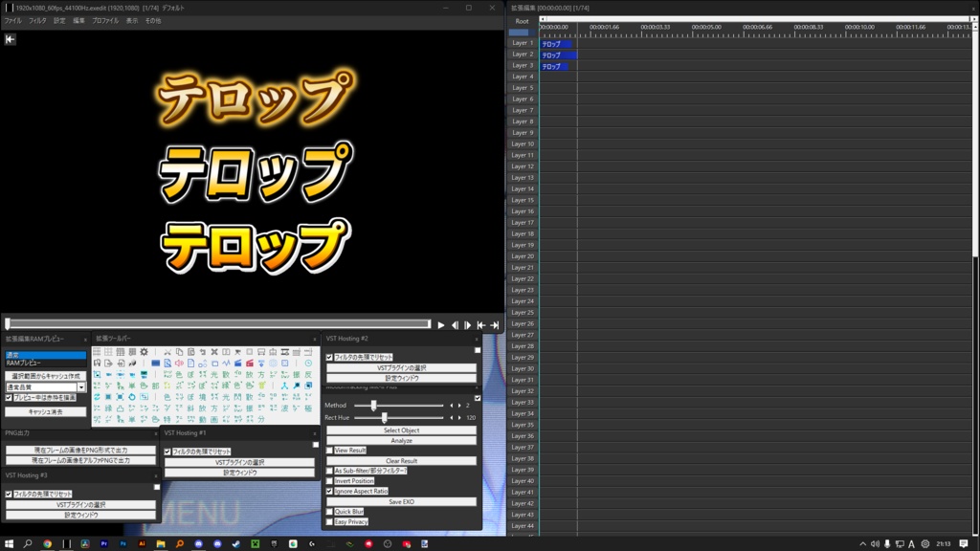Viewport: 980px width, 551px height.
Task: Click the gear settings icon in 拡張ツールバー
Action: click(144, 352)
